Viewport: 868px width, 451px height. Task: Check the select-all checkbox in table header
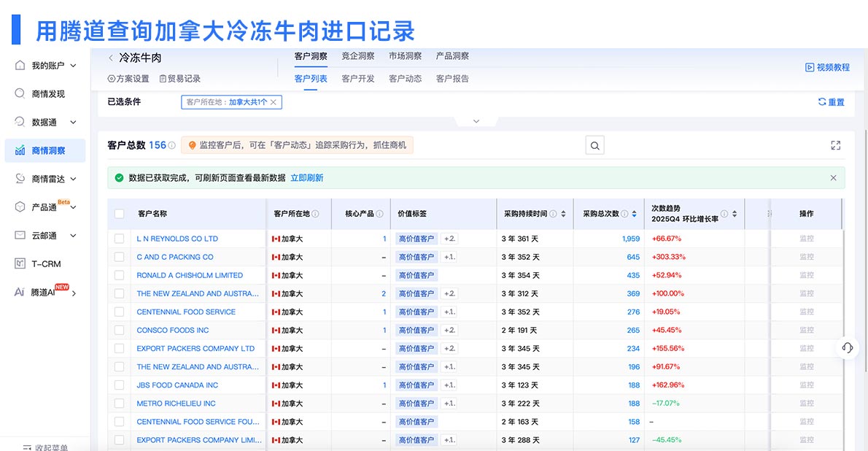[121, 213]
